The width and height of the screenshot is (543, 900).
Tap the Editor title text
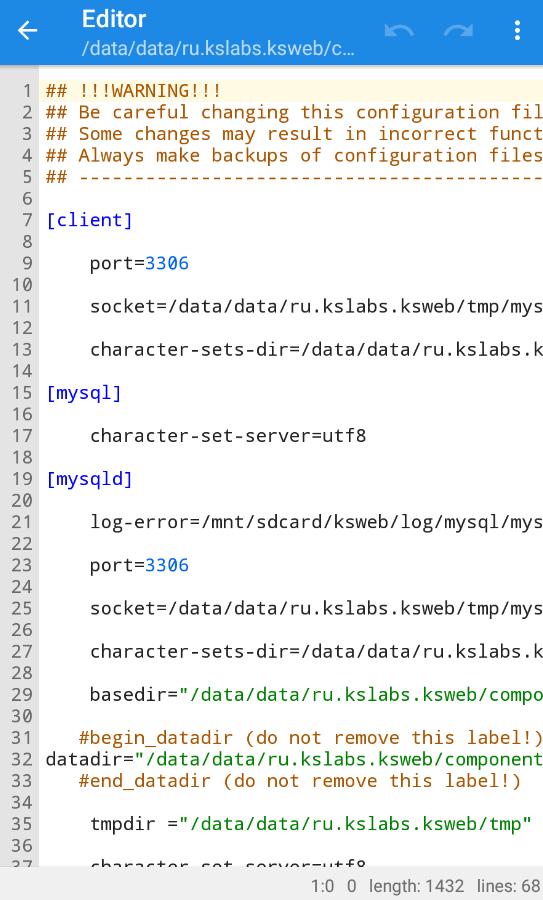pos(114,19)
